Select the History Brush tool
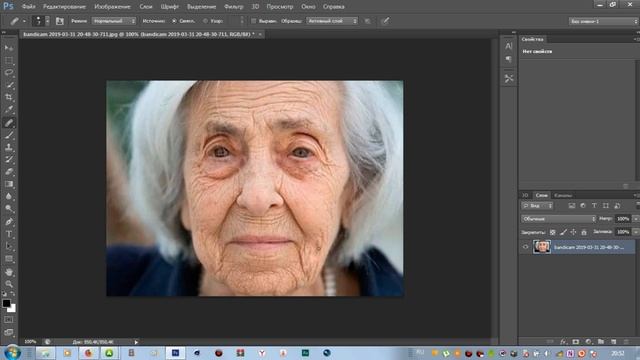Screen dimensions: 640x360 click(x=9, y=159)
